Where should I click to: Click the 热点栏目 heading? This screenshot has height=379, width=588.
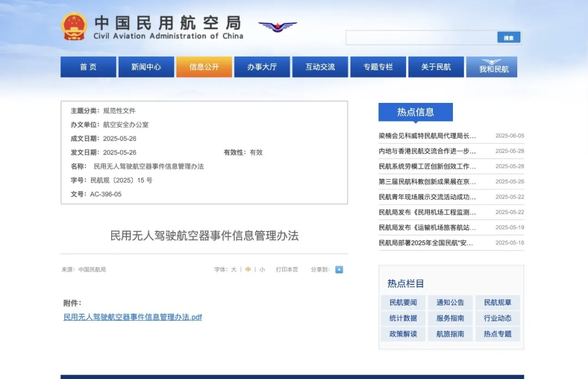pos(406,284)
